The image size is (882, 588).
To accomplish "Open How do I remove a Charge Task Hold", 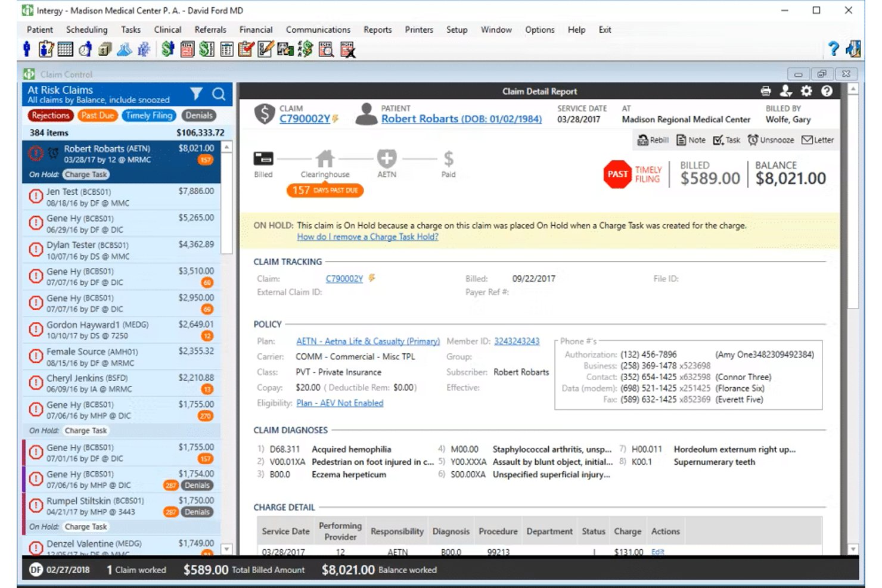I will pos(368,237).
